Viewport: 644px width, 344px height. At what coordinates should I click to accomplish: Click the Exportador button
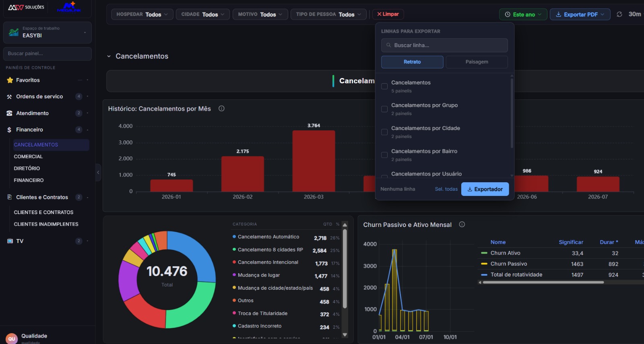coord(485,189)
